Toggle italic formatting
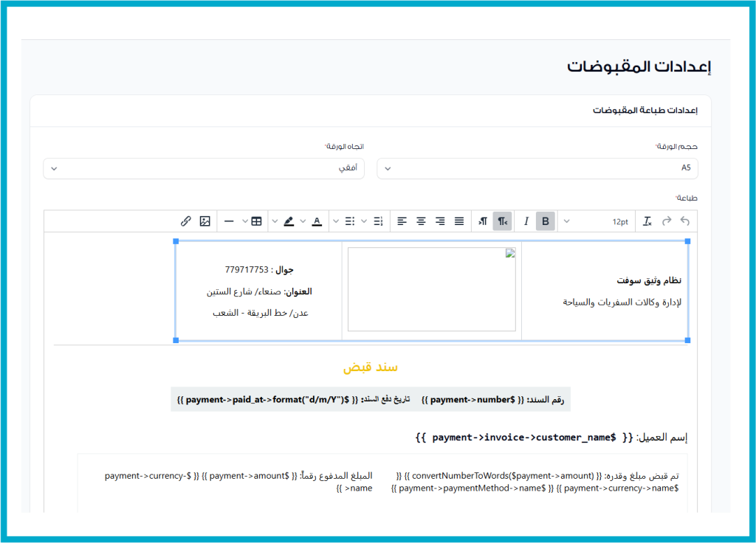Viewport: 756px width, 543px height. [526, 221]
